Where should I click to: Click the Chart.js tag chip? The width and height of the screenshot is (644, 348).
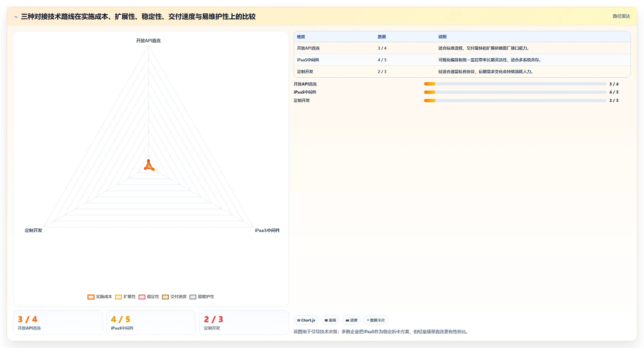[x=306, y=320]
